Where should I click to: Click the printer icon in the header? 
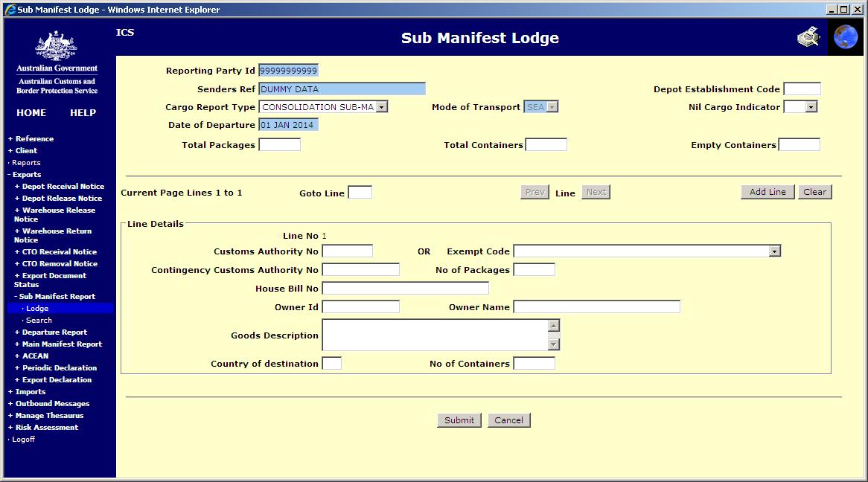pyautogui.click(x=808, y=37)
